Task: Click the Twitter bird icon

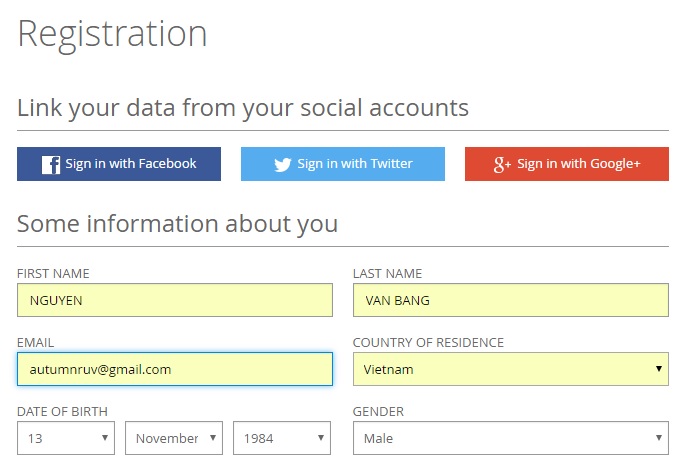Action: (x=283, y=165)
